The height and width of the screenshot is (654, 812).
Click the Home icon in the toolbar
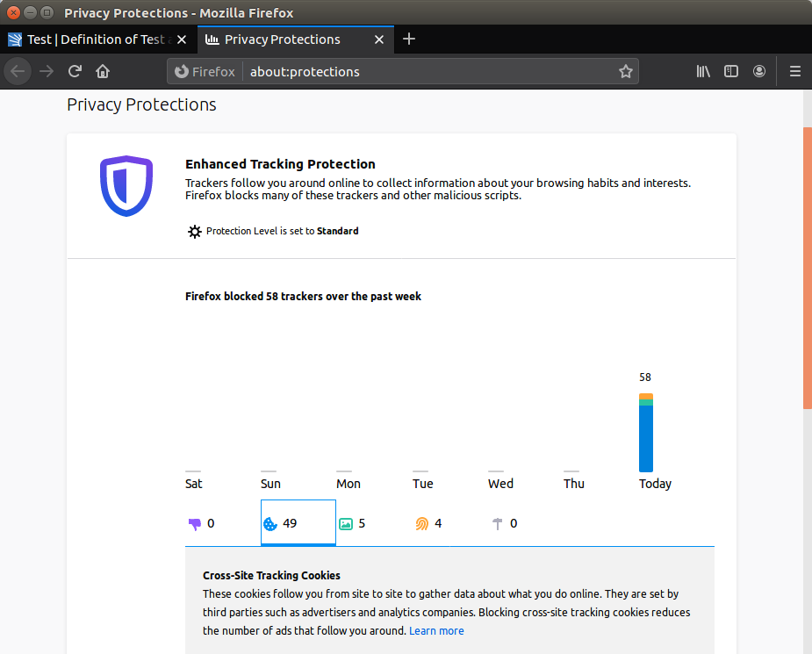(104, 71)
